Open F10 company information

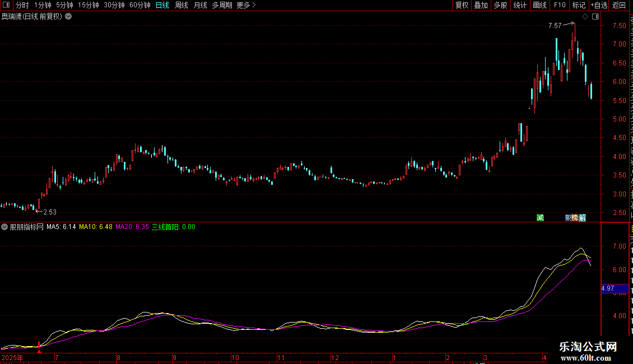(x=559, y=5)
